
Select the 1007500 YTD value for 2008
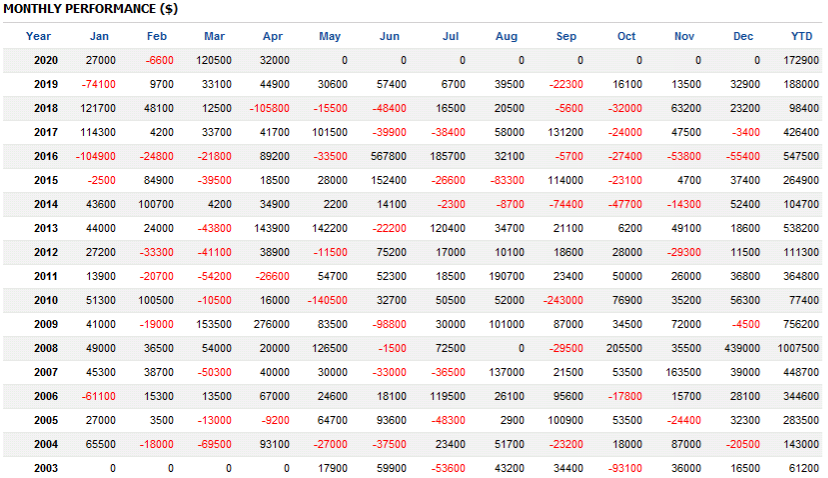[x=798, y=348]
